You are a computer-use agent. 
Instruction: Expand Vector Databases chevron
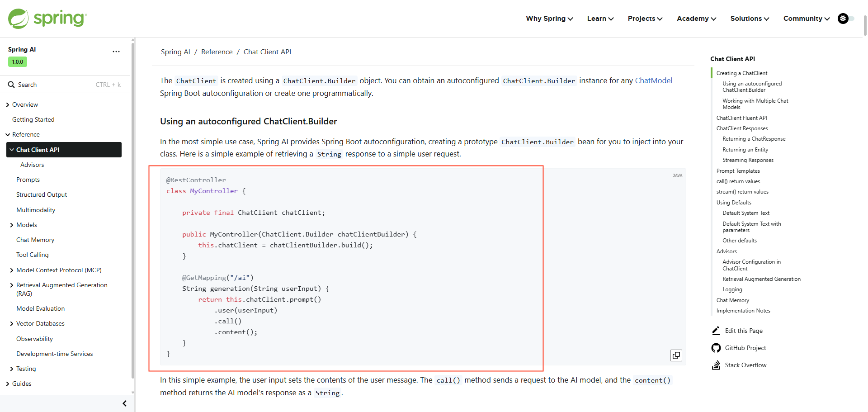[12, 324]
